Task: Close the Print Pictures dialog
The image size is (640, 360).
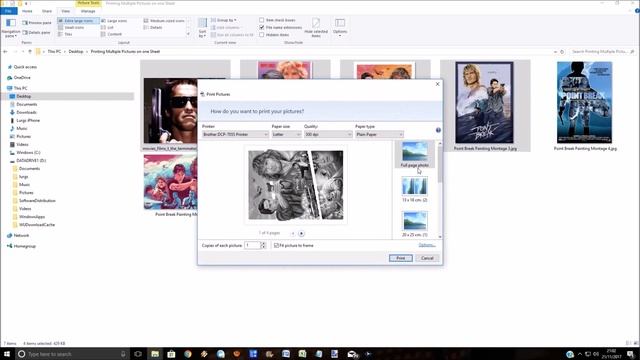Action: (438, 84)
